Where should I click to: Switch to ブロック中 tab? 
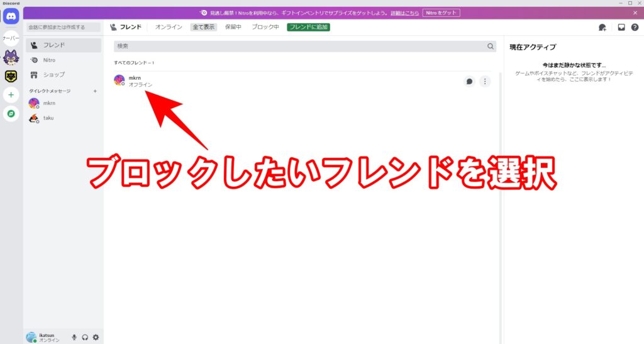(265, 27)
